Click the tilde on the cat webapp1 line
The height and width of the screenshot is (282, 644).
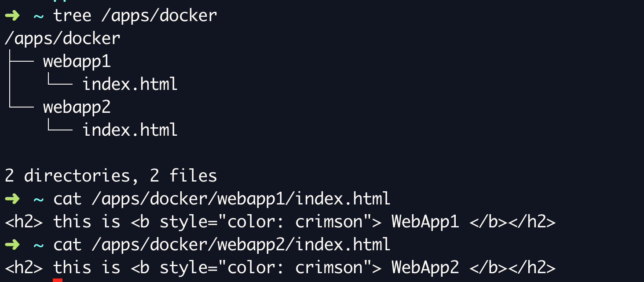39,200
